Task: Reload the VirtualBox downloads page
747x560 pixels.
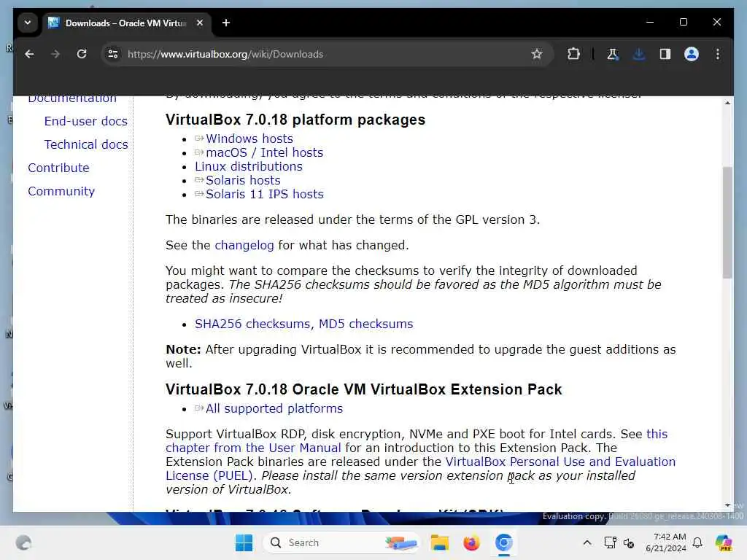Action: pos(82,54)
